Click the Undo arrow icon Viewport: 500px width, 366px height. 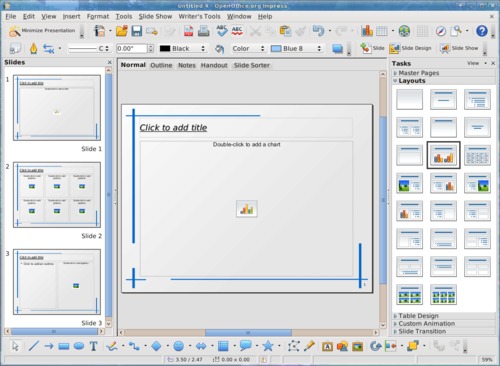click(x=318, y=31)
